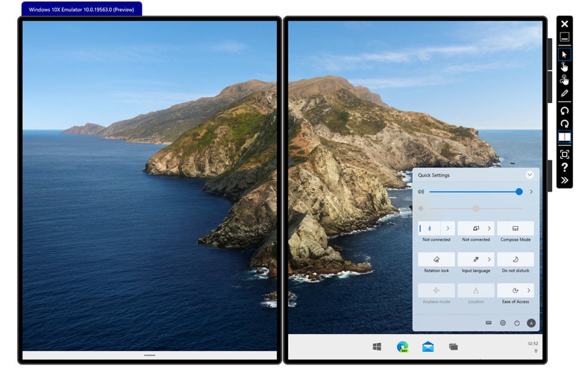
Task: Click the fit-to-screen icon
Action: tap(564, 155)
